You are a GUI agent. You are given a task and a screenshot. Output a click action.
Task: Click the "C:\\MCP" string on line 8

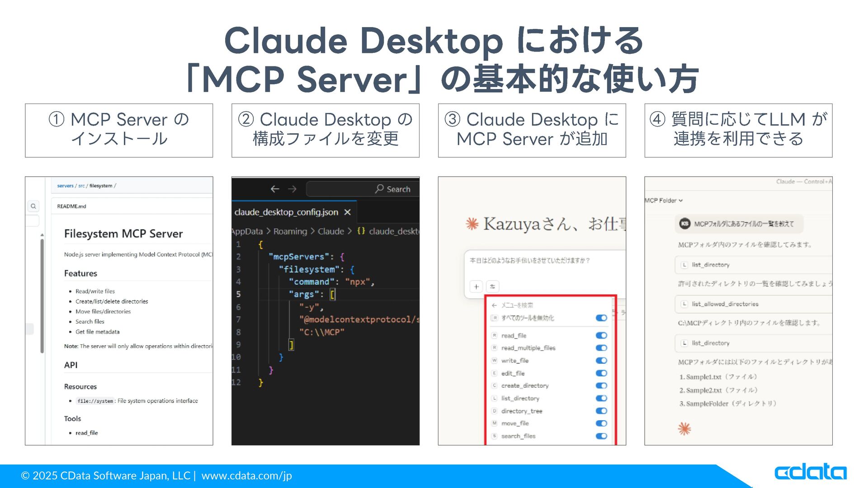tap(322, 332)
